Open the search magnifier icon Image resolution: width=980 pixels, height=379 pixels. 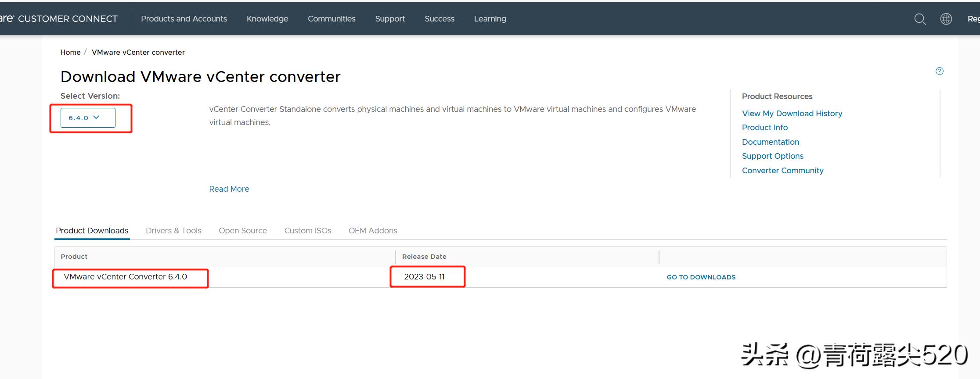[x=920, y=19]
